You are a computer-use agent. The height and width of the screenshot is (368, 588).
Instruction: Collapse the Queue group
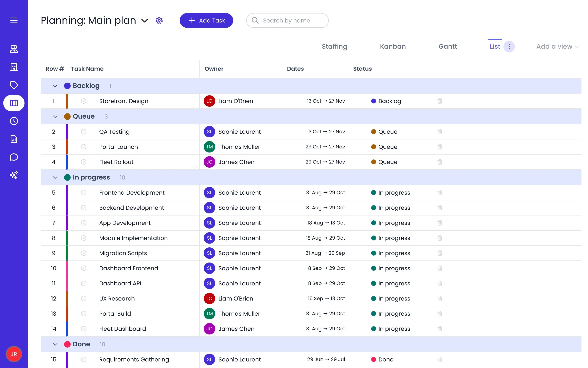55,117
